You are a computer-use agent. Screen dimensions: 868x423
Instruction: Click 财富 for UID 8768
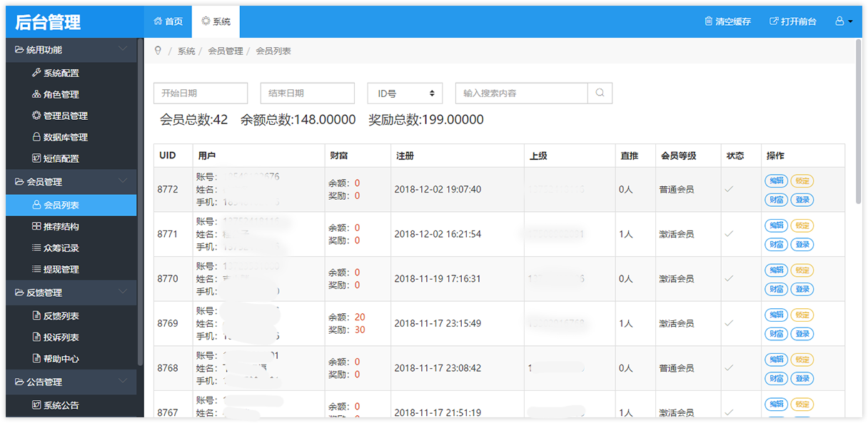pyautogui.click(x=776, y=378)
